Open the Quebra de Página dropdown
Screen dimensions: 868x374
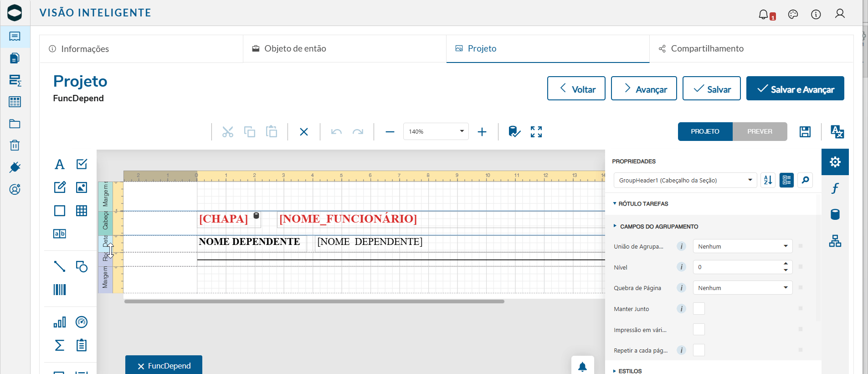[743, 288]
